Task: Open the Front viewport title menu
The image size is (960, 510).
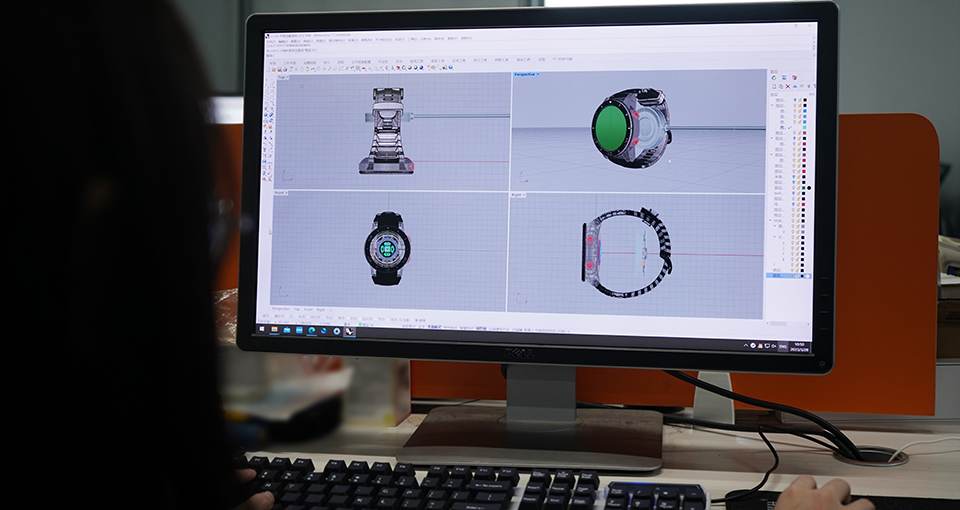Action: 280,193
